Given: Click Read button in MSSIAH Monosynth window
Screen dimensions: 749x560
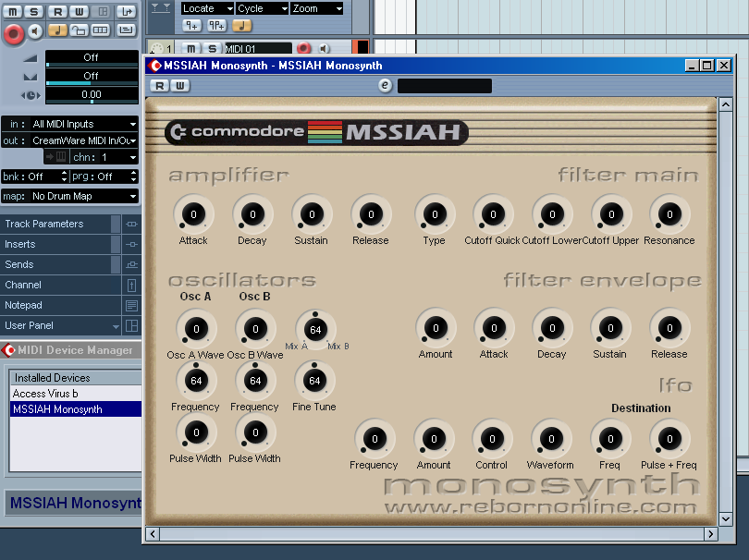Looking at the screenshot, I should point(160,85).
